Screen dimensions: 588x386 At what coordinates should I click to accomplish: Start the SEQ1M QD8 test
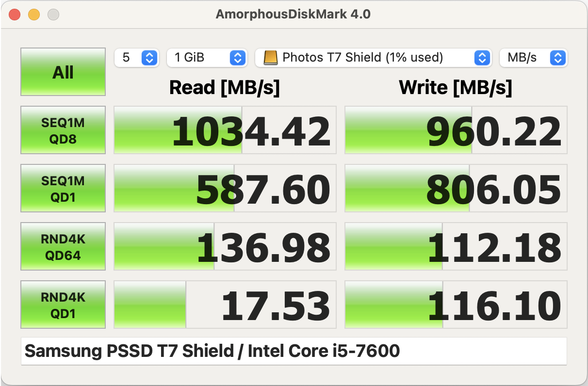[x=63, y=130]
